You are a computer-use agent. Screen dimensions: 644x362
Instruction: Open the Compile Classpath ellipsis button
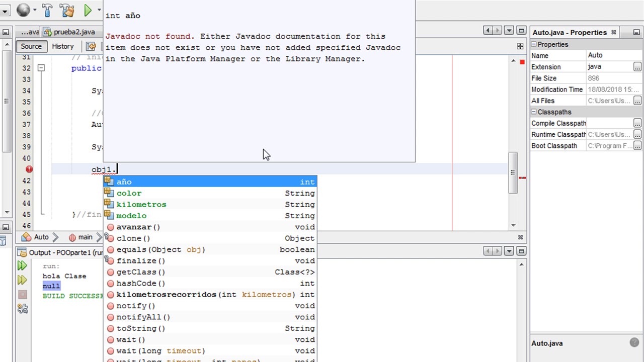637,123
